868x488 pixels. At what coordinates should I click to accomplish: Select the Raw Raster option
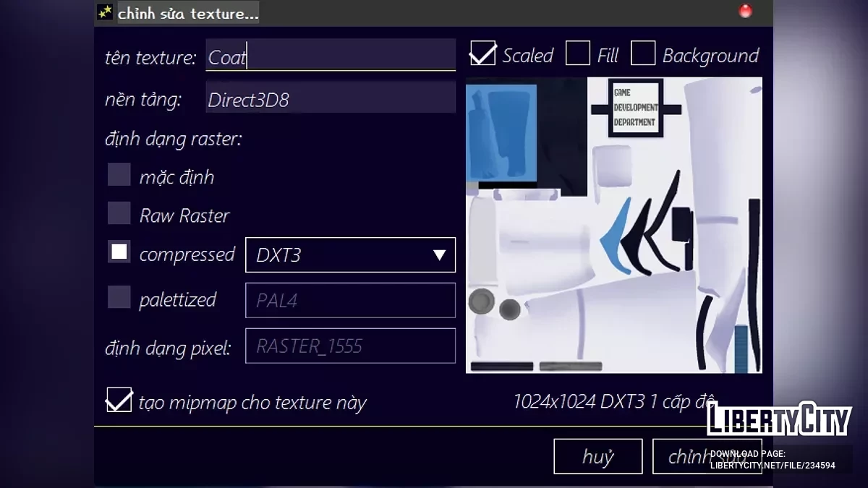coord(119,213)
